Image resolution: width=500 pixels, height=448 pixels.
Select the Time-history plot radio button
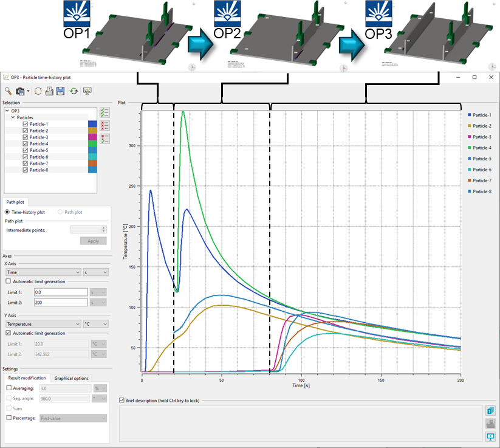[x=7, y=212]
